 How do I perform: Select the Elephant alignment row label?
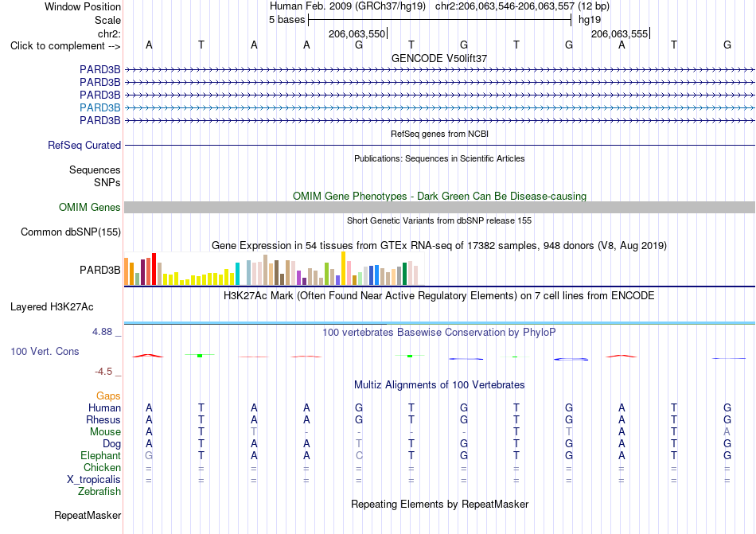point(100,455)
